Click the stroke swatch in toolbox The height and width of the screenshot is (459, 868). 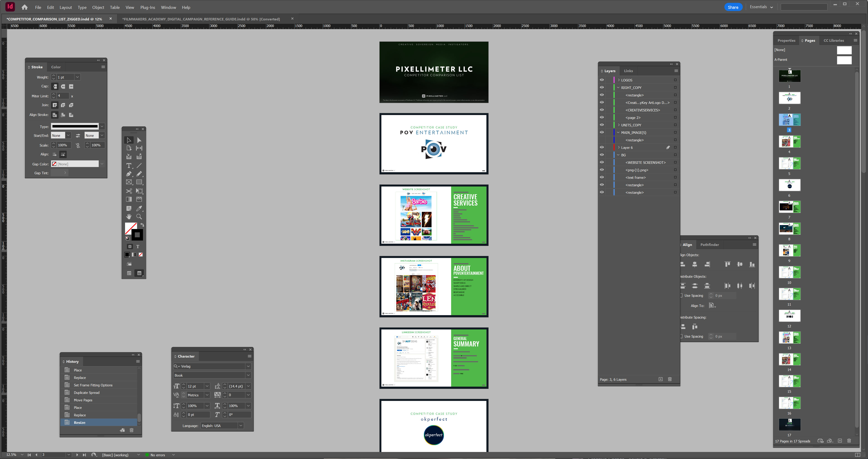click(x=137, y=235)
